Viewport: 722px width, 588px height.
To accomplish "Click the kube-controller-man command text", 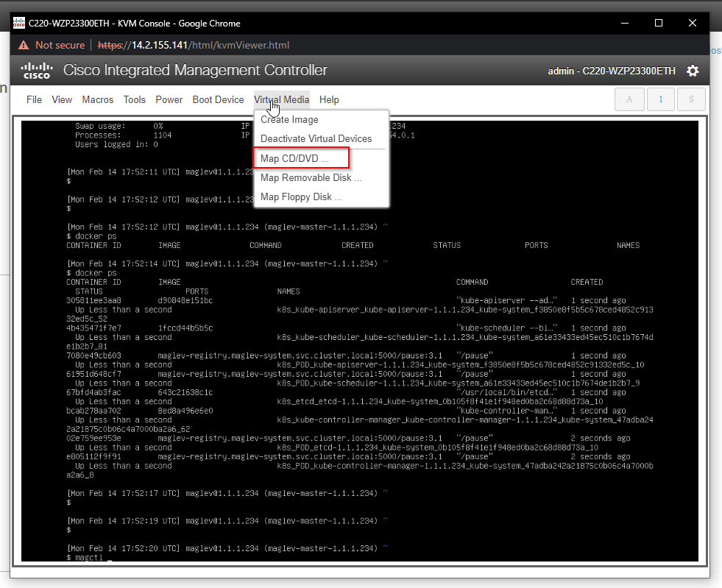I will 506,411.
